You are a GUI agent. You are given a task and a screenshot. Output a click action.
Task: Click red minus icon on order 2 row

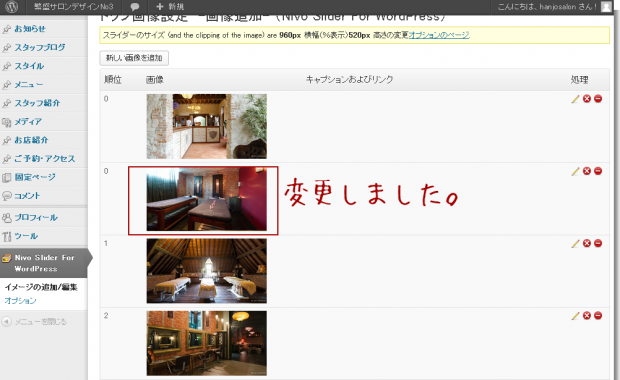598,316
